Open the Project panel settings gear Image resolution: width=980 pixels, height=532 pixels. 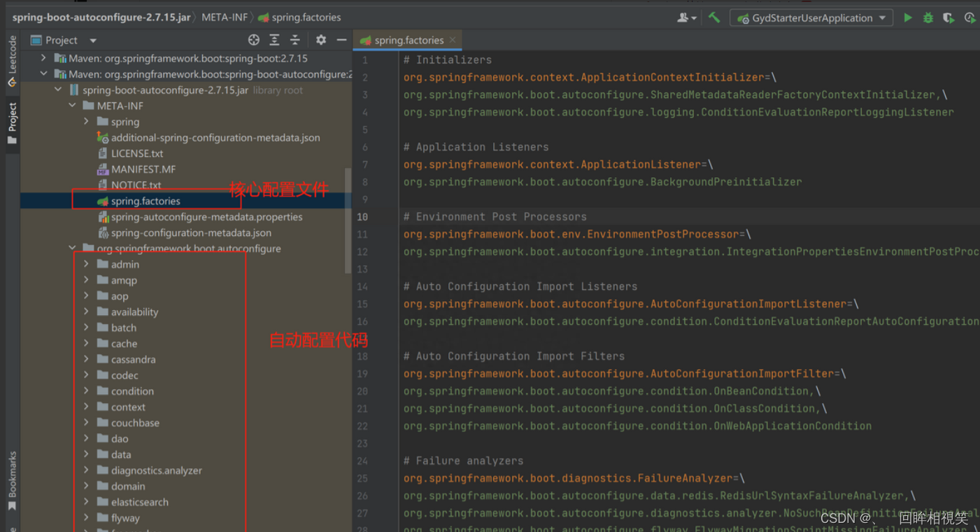pyautogui.click(x=320, y=40)
